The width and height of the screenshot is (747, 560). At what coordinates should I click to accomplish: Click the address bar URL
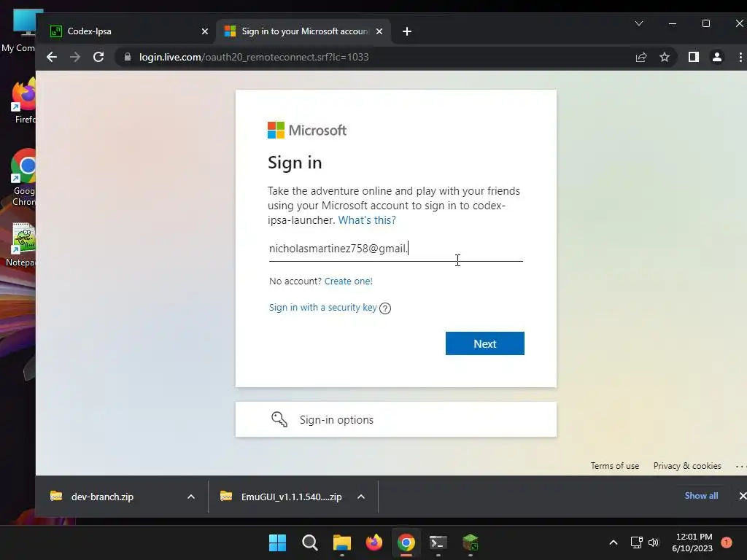point(254,57)
